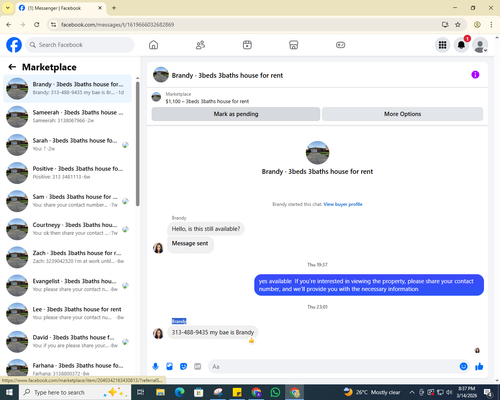
Task: Click the large house photo in chat
Action: [x=317, y=153]
